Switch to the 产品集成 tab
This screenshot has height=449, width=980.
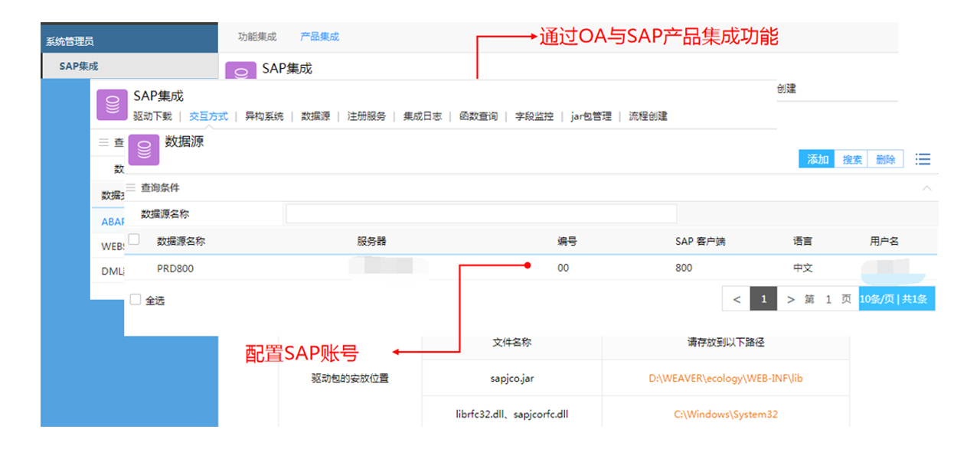click(x=319, y=37)
